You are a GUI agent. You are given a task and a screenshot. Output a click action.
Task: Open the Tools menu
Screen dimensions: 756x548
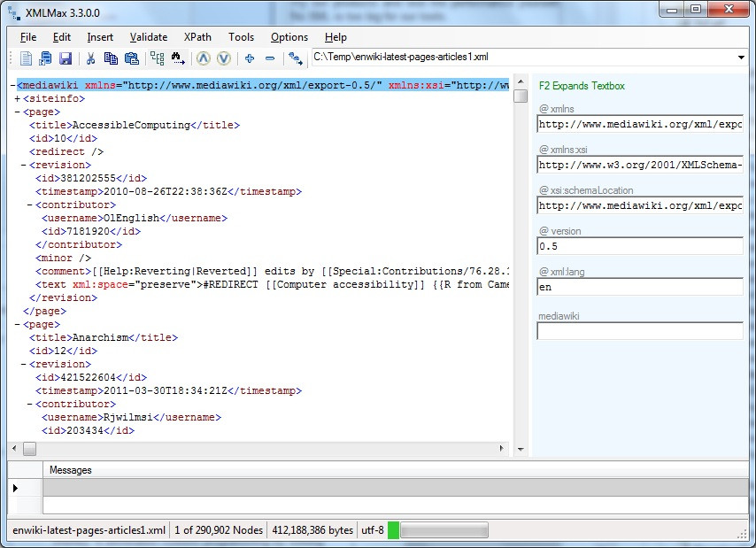pyautogui.click(x=241, y=37)
